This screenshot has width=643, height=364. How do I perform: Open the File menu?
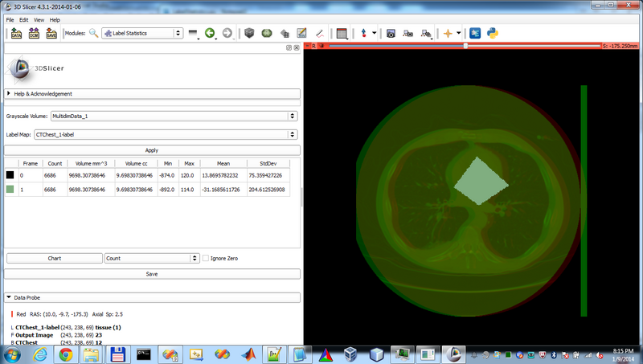click(x=10, y=19)
